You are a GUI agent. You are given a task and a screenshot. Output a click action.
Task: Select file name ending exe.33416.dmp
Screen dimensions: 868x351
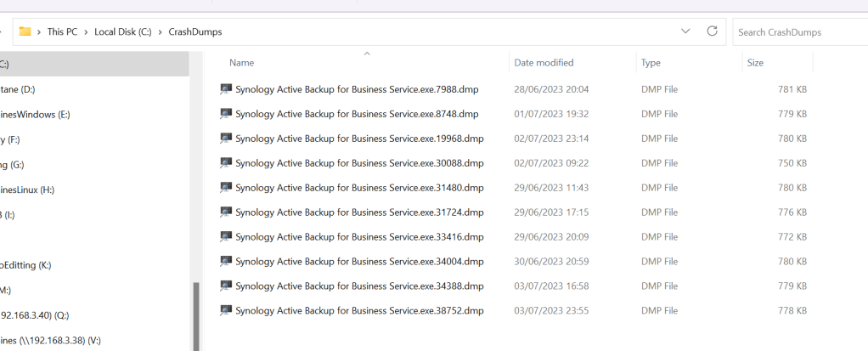[359, 237]
